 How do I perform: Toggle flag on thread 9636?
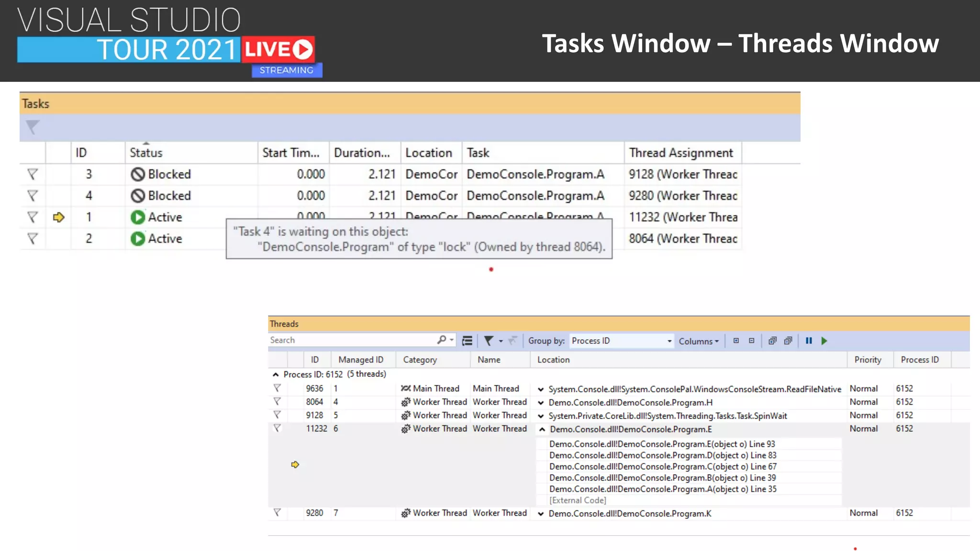[x=277, y=388]
